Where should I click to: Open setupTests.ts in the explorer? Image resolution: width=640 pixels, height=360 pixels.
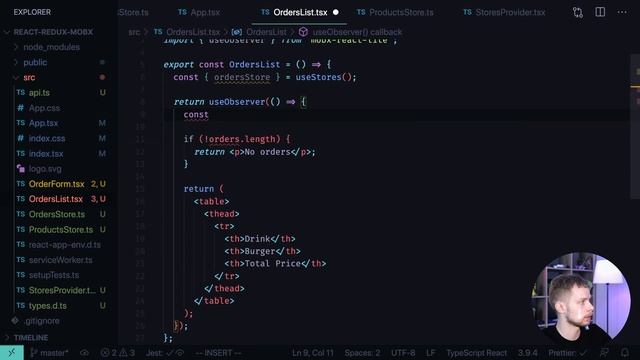(x=54, y=275)
